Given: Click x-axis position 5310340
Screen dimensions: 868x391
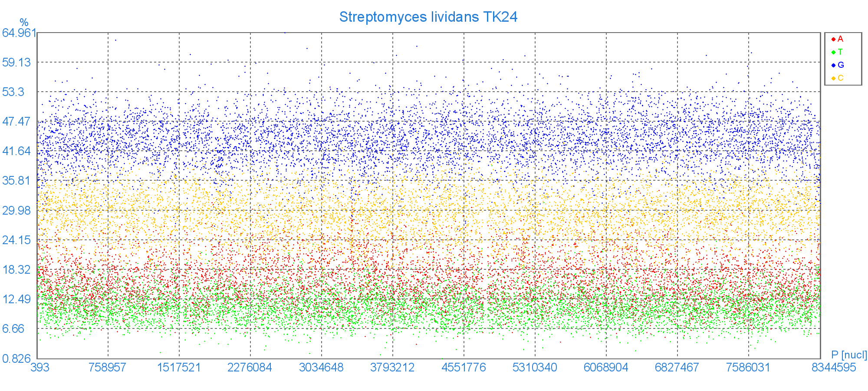Looking at the screenshot, I should [x=535, y=368].
